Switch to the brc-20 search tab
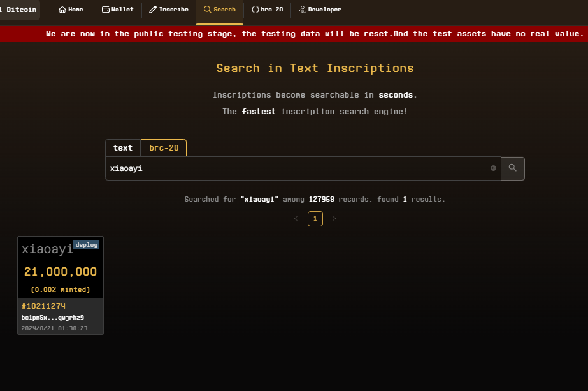The image size is (588, 391). tap(164, 148)
